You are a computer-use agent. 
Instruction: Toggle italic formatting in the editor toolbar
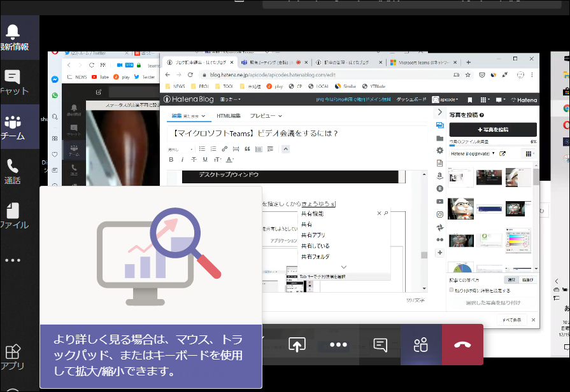(183, 160)
